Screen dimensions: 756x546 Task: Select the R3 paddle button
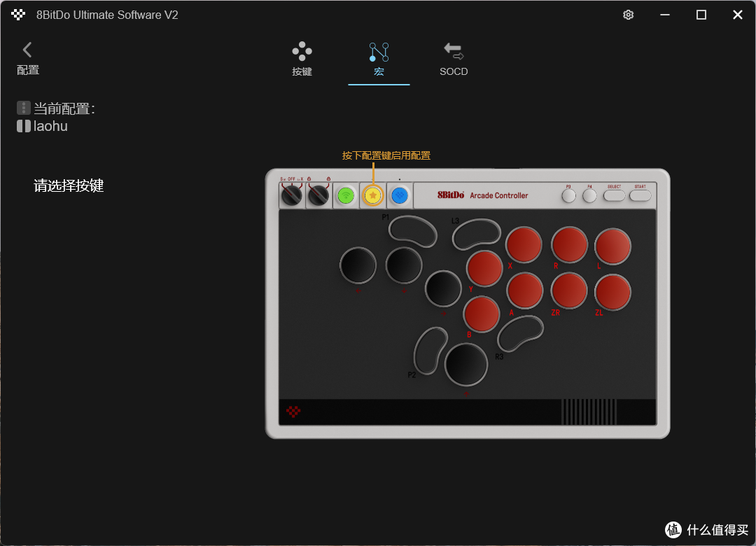pyautogui.click(x=520, y=333)
